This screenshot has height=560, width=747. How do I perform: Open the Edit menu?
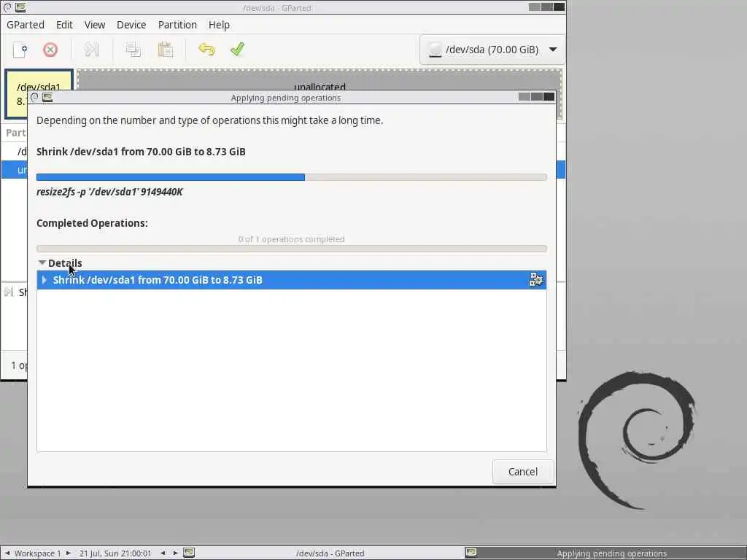[x=64, y=25]
